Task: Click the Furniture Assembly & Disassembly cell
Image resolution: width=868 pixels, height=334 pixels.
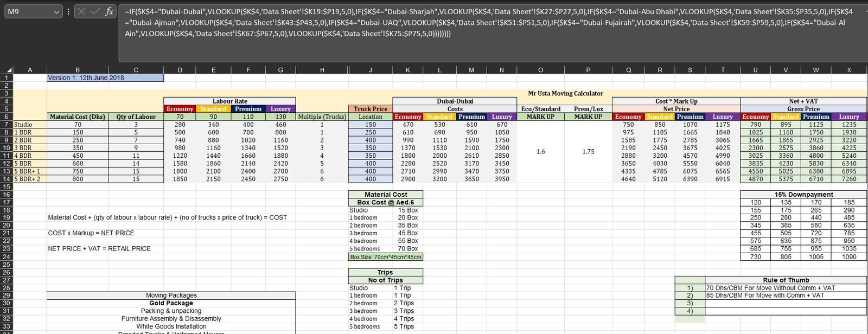Action: coord(171,319)
